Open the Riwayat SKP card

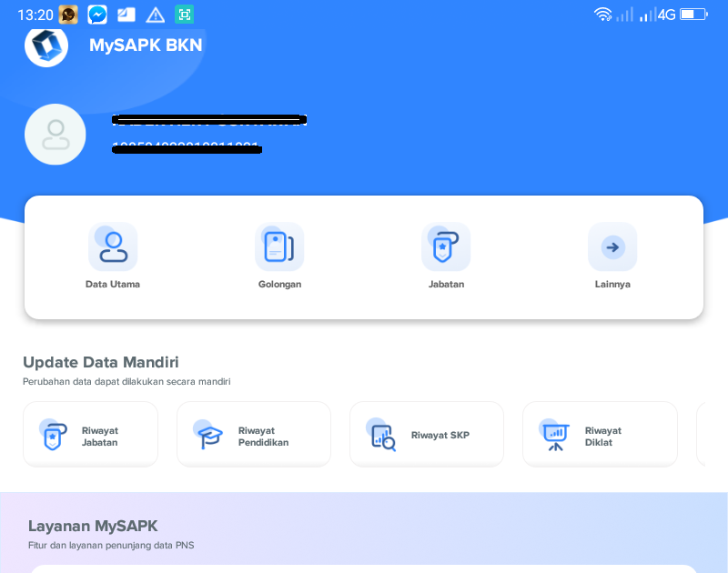(426, 434)
